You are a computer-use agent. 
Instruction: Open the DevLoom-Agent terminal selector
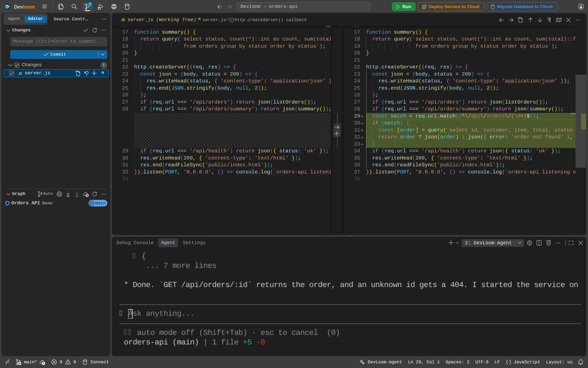point(492,243)
